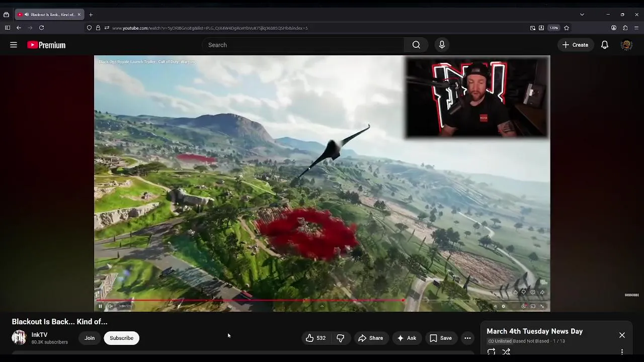Click the video title Blackout Is Back
The width and height of the screenshot is (644, 362).
tap(59, 322)
